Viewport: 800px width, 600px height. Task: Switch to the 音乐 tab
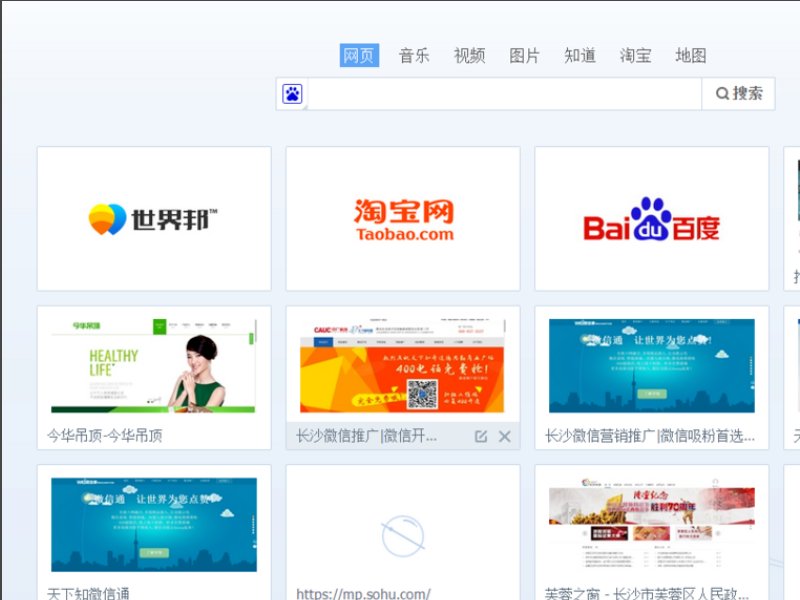coord(414,56)
